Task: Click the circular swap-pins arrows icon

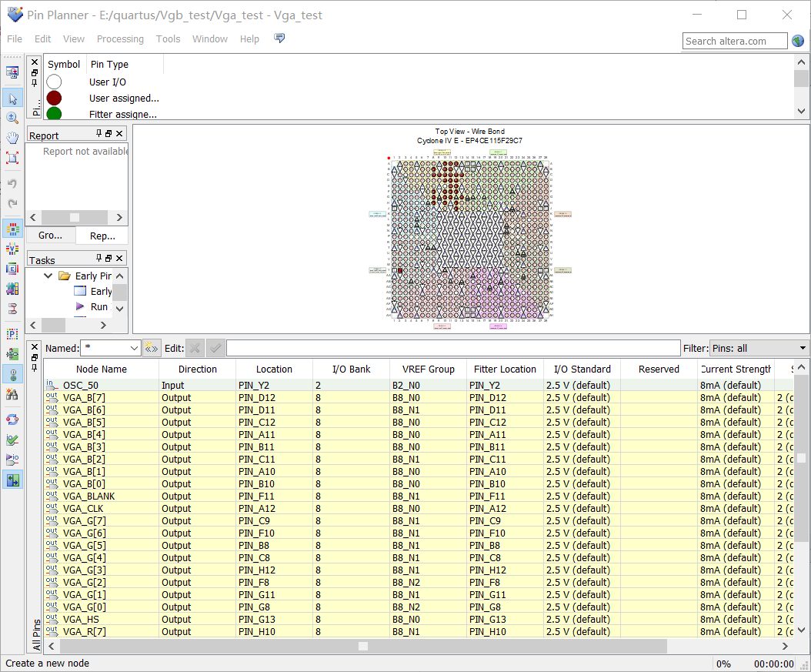Action: click(x=12, y=420)
